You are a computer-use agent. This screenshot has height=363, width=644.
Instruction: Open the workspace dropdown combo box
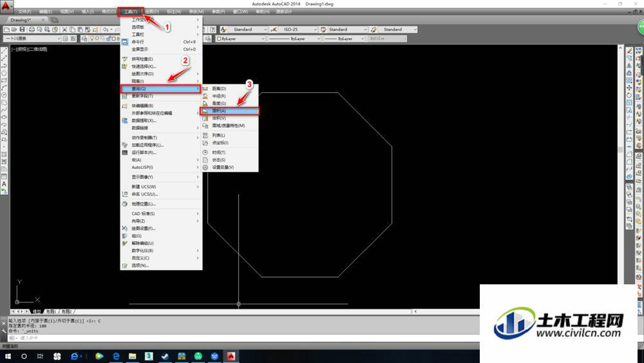click(x=32, y=39)
